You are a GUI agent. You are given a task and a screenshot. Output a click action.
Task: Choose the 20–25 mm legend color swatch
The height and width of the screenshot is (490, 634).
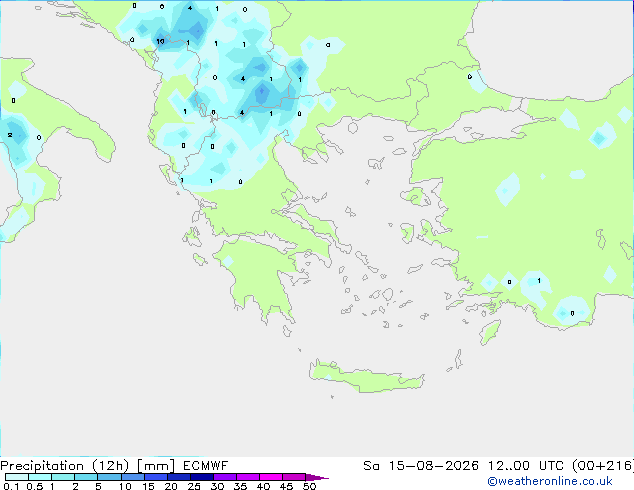click(x=179, y=477)
